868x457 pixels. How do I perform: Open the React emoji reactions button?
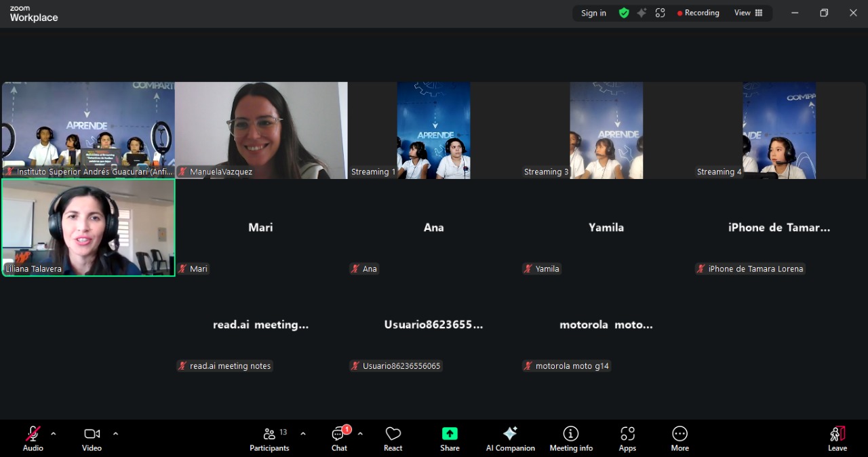click(x=393, y=438)
